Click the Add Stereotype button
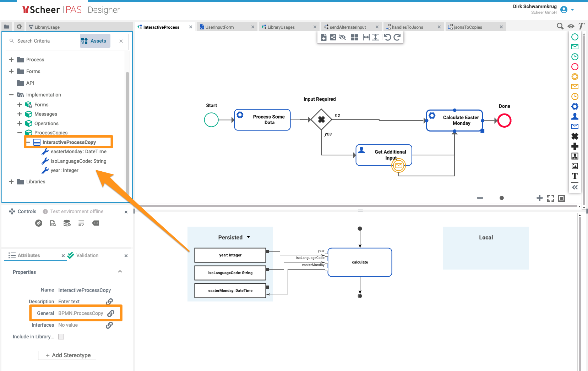The height and width of the screenshot is (371, 588). tap(67, 355)
